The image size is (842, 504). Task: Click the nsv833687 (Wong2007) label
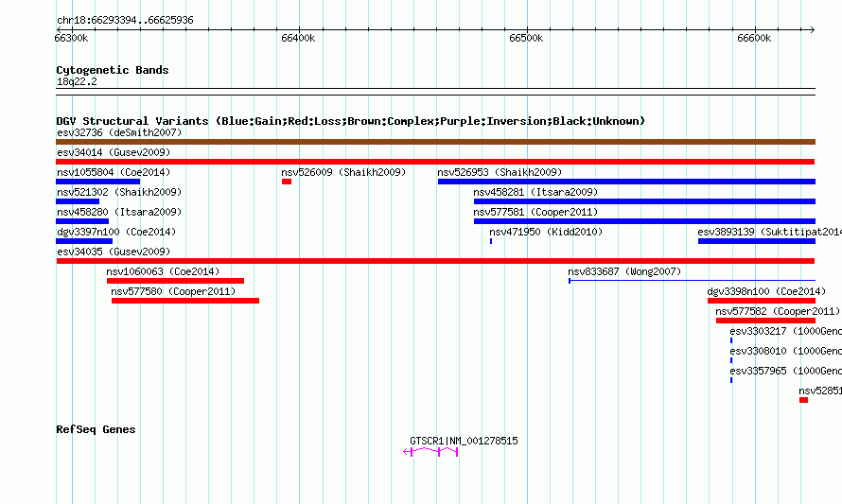624,271
